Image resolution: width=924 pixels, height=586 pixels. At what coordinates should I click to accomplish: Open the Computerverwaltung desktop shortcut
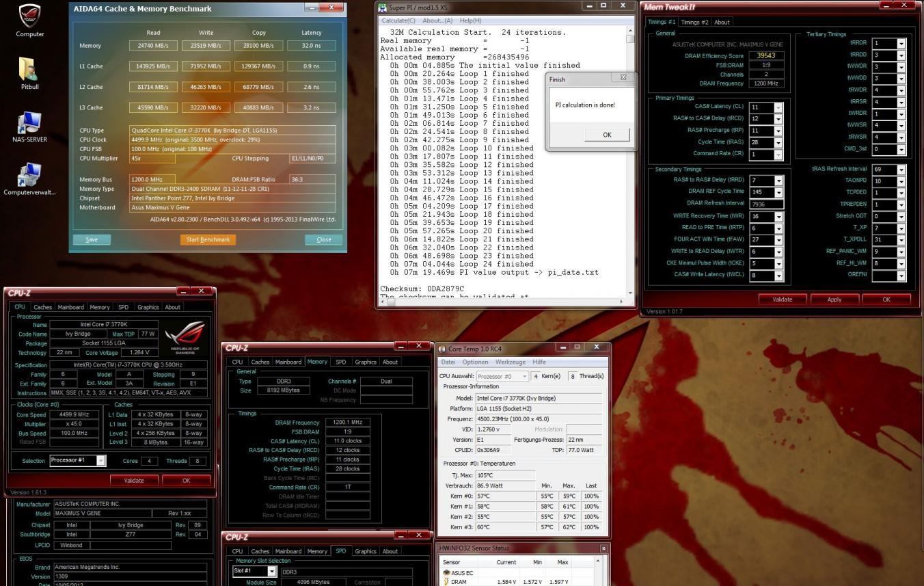click(29, 180)
